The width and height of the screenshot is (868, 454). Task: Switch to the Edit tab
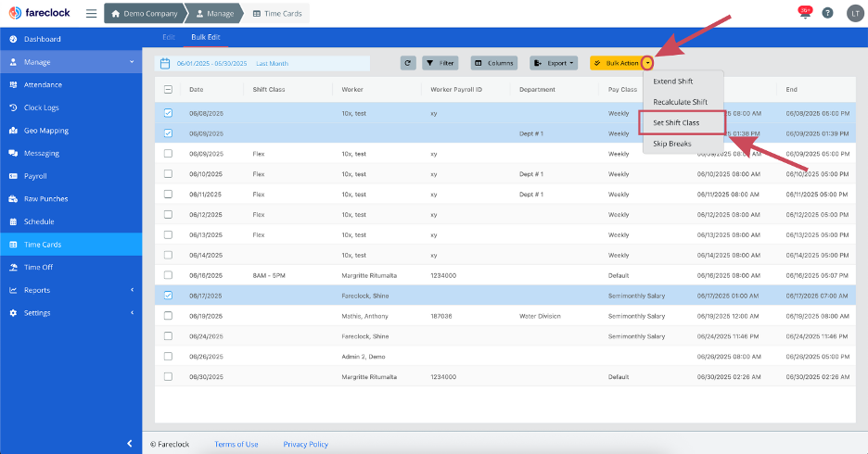point(169,37)
